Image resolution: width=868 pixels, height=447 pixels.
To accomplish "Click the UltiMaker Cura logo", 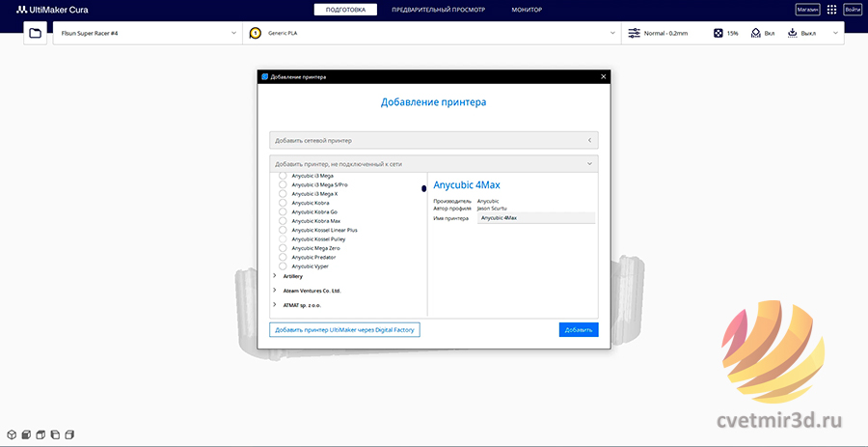I will 52,10.
